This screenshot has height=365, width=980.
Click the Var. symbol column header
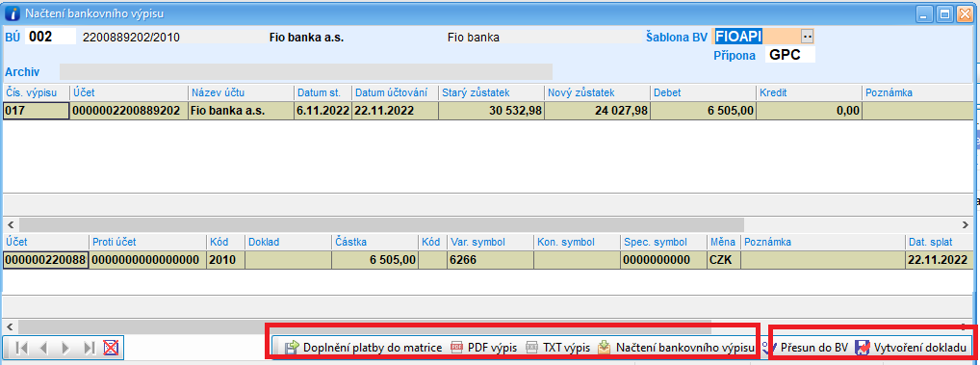tap(489, 242)
